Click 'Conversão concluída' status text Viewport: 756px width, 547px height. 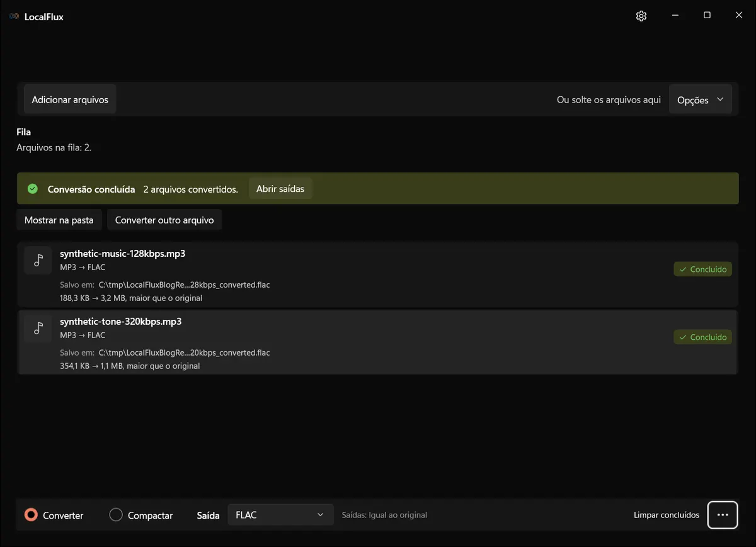91,189
